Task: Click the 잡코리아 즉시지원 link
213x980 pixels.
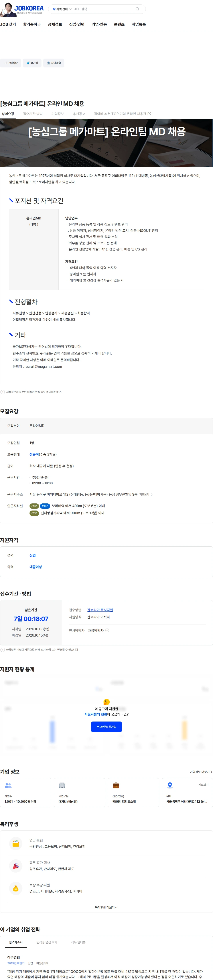Action: (x=100, y=610)
